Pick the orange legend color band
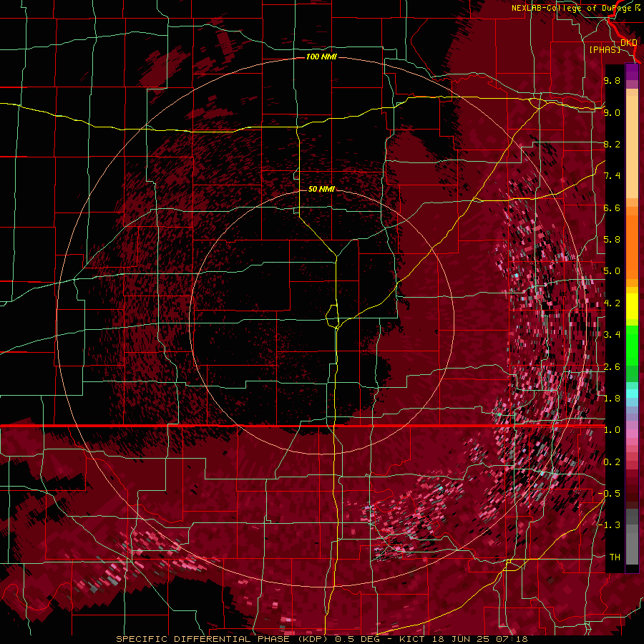This screenshot has height=644, width=644. click(632, 246)
